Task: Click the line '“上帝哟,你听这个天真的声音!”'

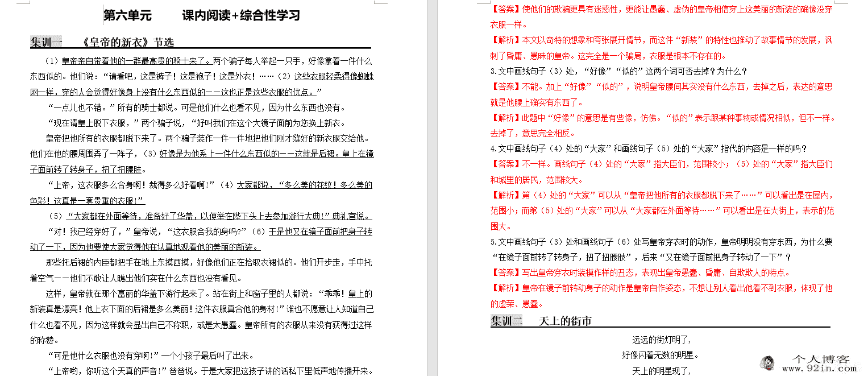Action: (x=210, y=371)
